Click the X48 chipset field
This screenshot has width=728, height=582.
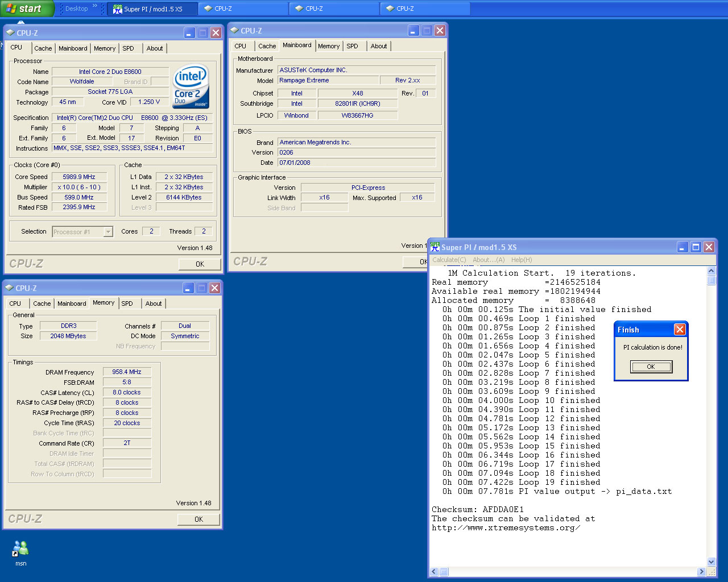point(358,94)
